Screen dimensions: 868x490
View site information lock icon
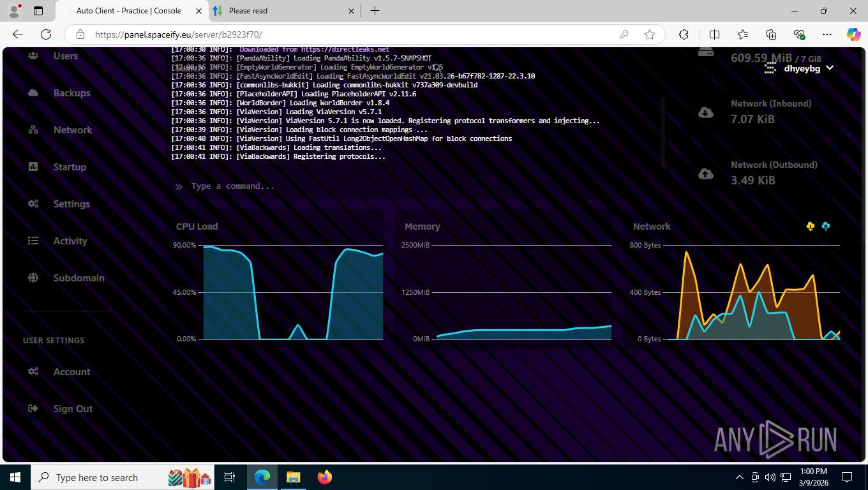tap(80, 34)
